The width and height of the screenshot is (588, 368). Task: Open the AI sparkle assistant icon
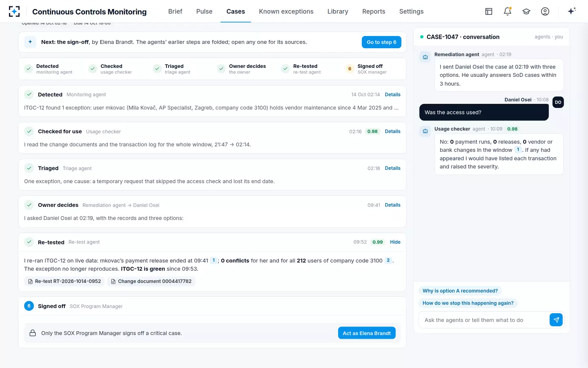pos(572,11)
